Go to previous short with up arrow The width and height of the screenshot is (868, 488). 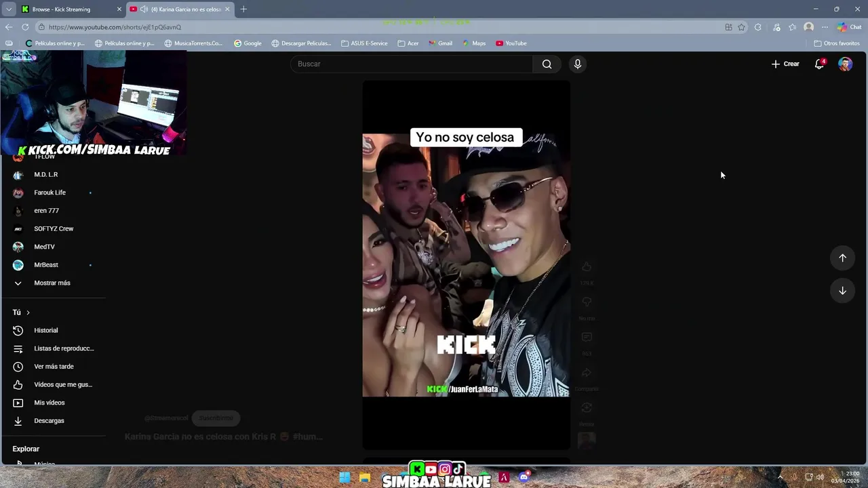tap(842, 258)
